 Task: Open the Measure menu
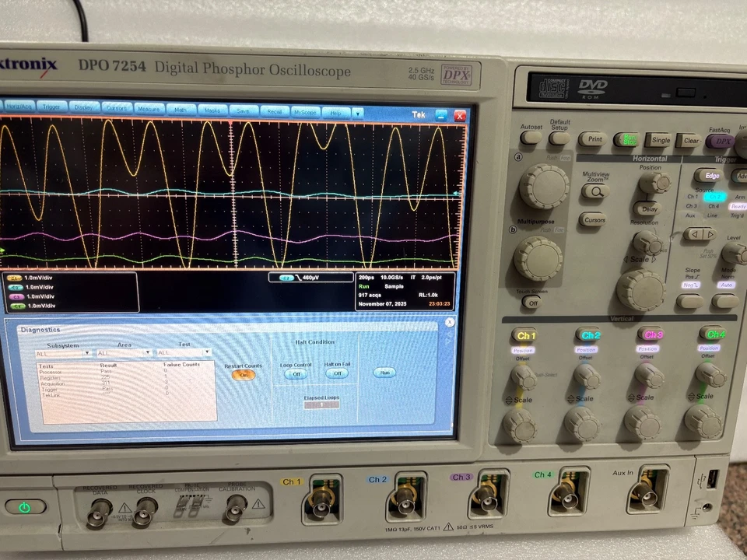[x=148, y=109]
